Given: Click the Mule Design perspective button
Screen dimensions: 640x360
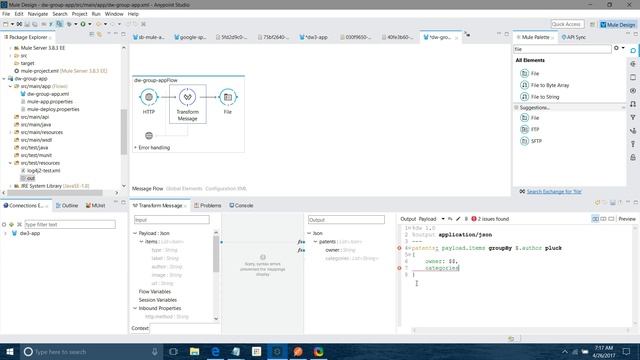Looking at the screenshot, I should click(618, 25).
